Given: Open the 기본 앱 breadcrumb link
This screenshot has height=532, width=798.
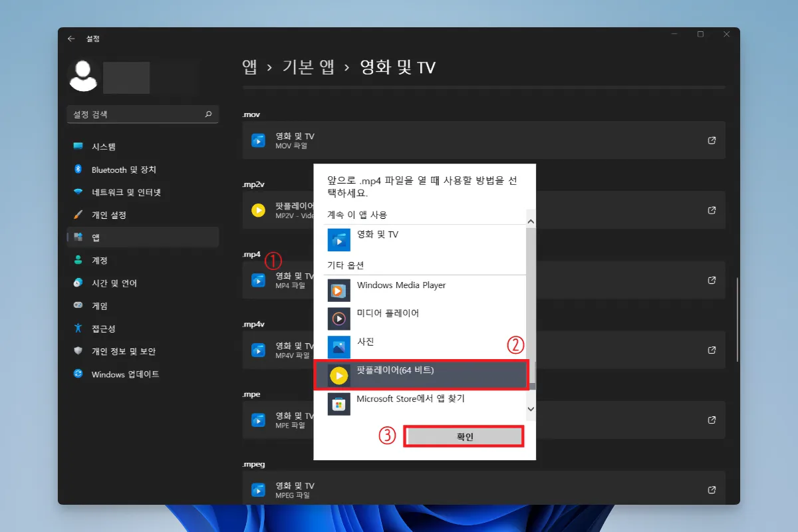Looking at the screenshot, I should pos(308,67).
